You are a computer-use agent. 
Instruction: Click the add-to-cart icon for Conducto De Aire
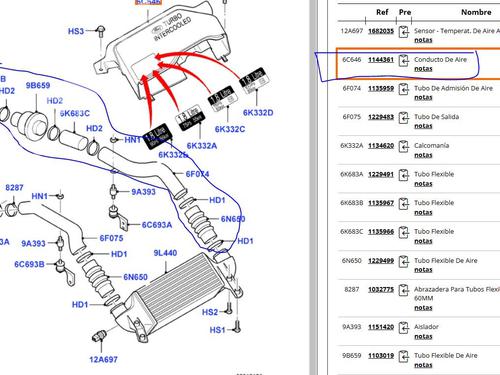[404, 61]
